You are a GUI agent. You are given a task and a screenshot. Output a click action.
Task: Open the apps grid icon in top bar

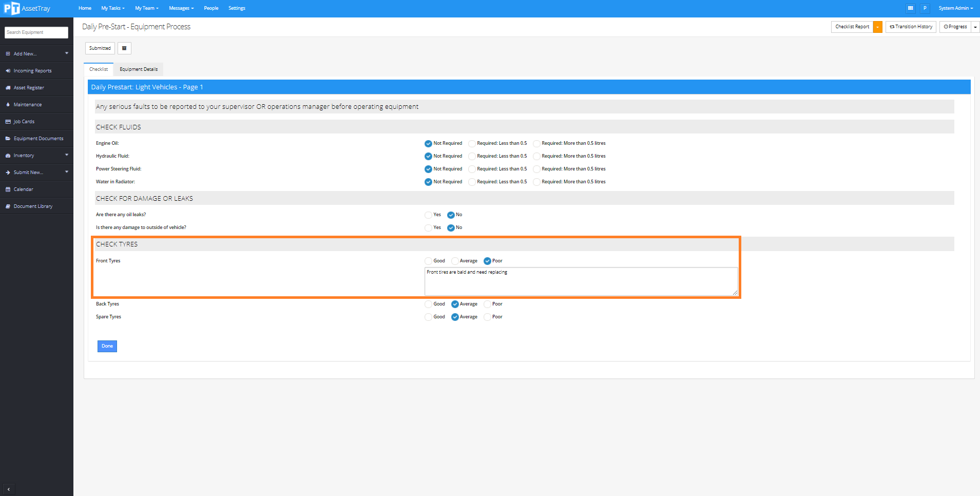[911, 8]
